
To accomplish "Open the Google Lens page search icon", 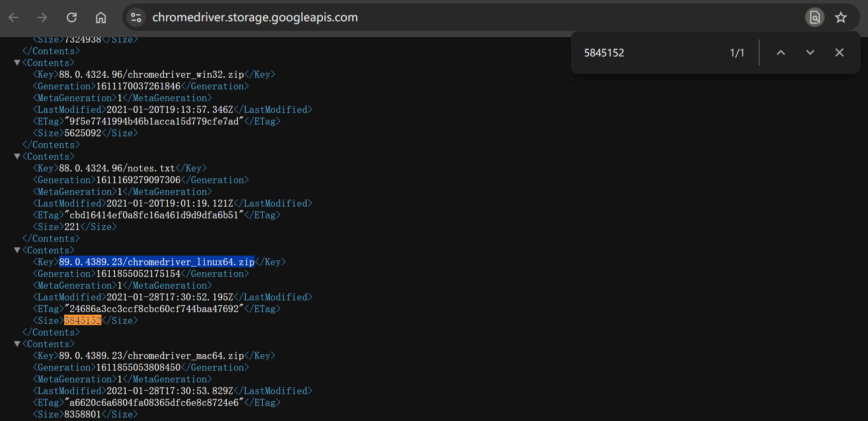I will (x=815, y=17).
